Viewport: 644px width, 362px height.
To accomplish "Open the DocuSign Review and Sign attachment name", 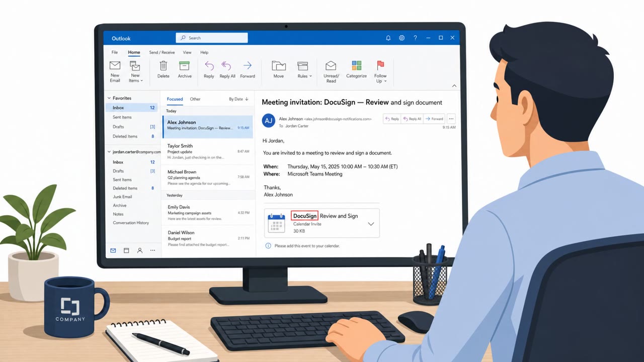I will click(x=325, y=216).
